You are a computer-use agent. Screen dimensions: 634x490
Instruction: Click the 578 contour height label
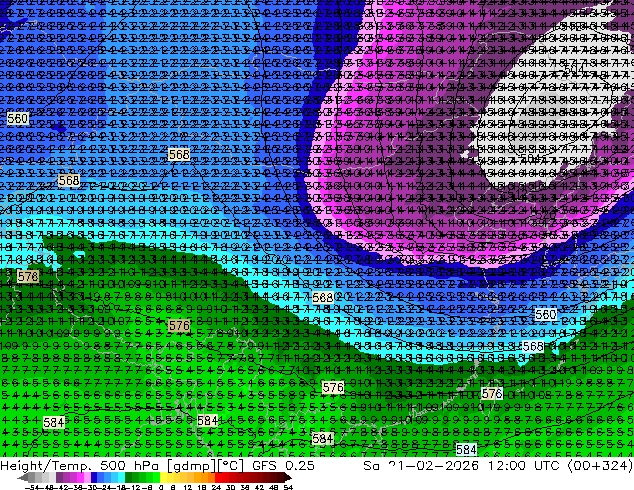(x=28, y=277)
